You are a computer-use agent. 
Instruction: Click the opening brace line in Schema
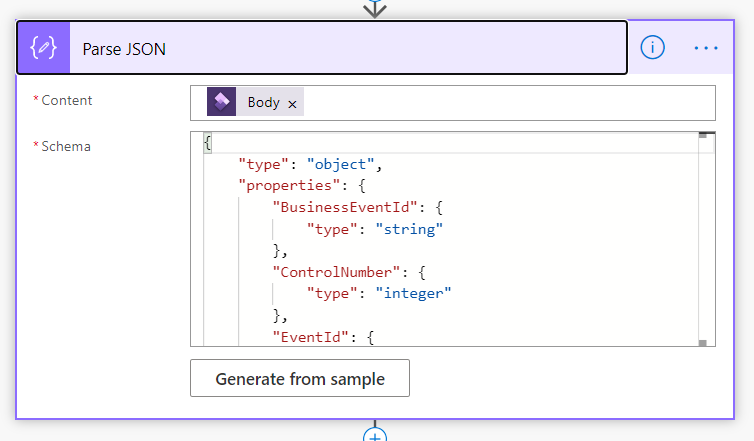(208, 143)
